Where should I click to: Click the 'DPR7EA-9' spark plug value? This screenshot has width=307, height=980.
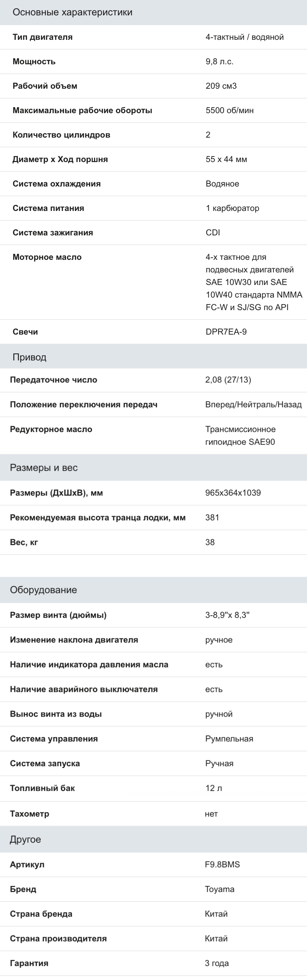coord(226,332)
